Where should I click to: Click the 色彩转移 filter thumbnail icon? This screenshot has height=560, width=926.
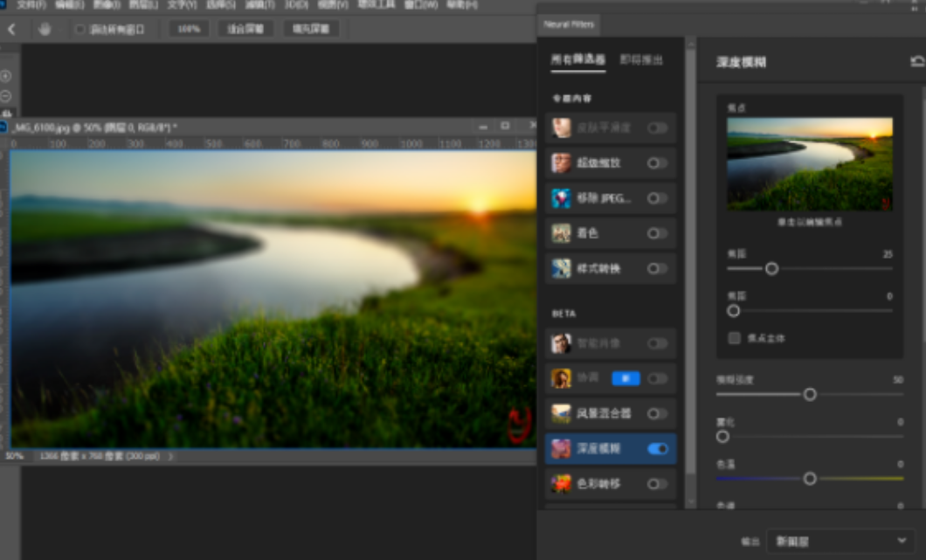click(561, 484)
